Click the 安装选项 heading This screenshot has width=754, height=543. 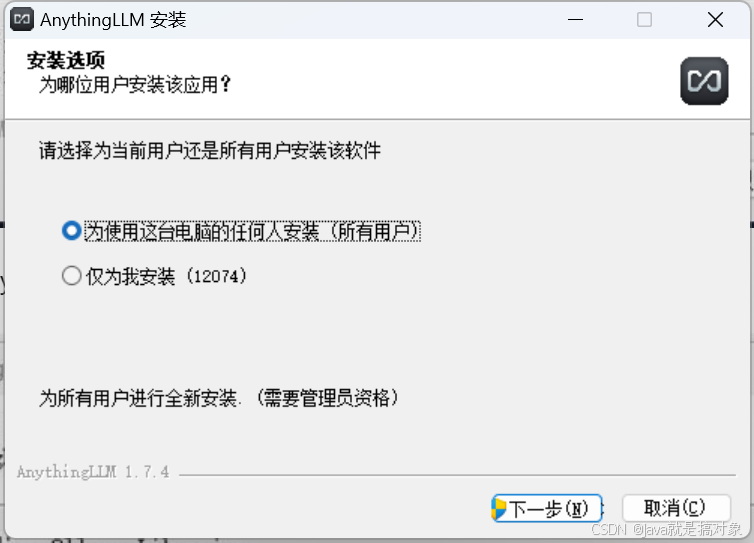(x=66, y=61)
